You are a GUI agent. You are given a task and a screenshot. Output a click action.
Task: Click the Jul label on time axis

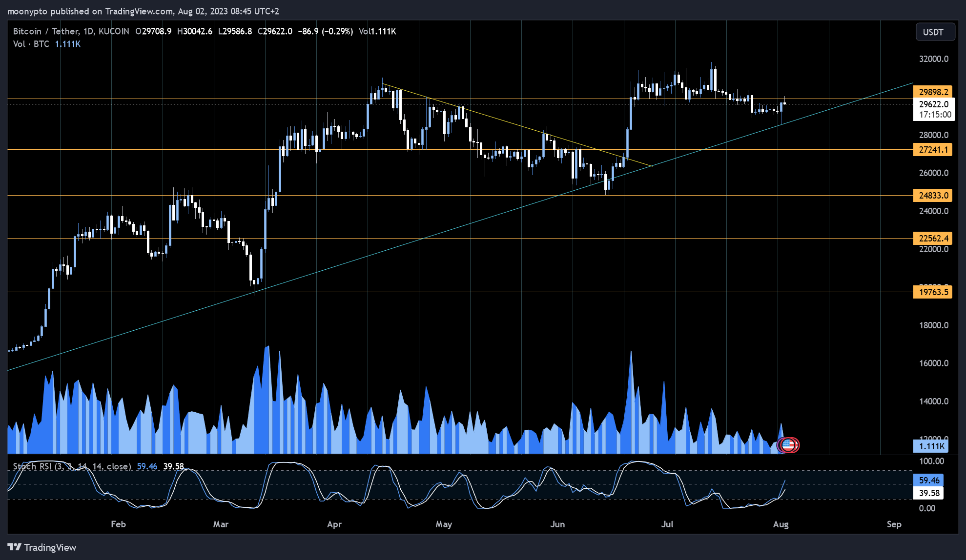pyautogui.click(x=667, y=524)
